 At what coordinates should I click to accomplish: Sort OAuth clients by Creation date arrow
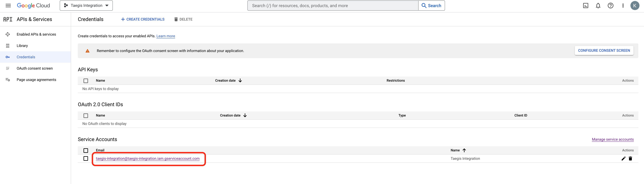(x=245, y=115)
